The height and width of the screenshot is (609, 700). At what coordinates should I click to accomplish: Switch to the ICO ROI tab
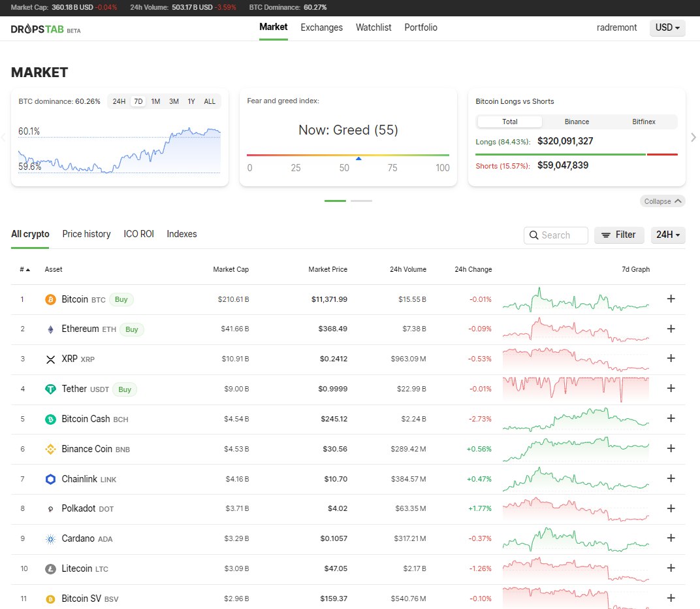pos(138,234)
